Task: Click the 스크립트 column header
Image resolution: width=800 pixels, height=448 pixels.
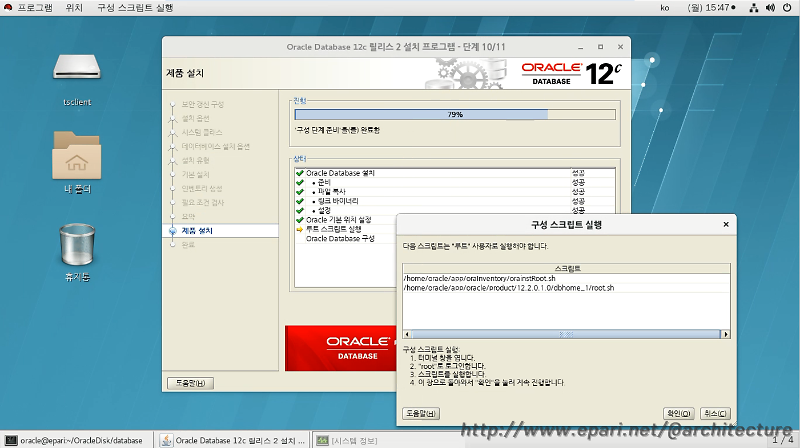Action: [566, 268]
